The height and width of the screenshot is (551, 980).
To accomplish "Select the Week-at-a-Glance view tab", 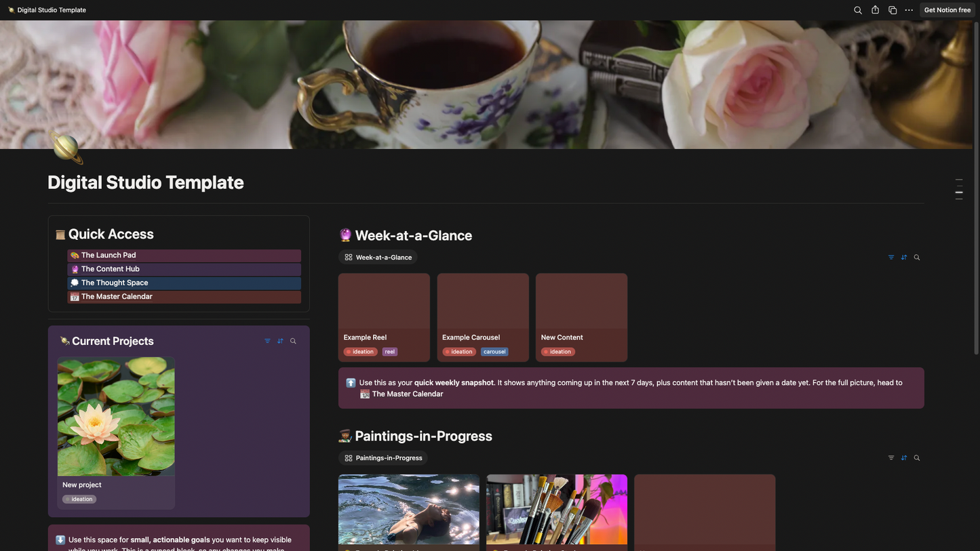I will (x=378, y=258).
